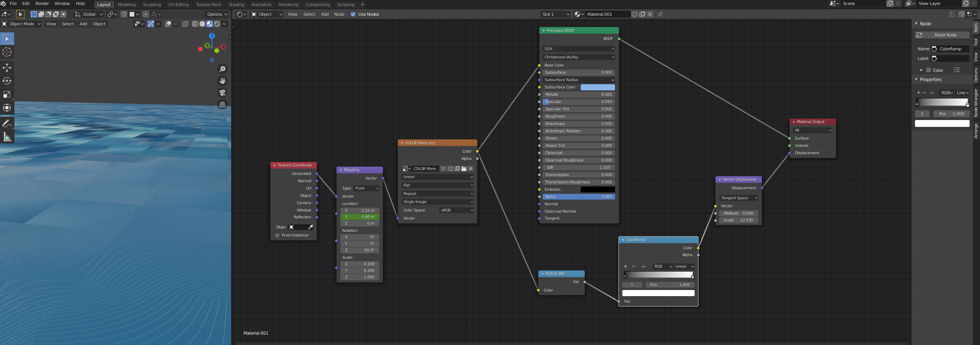Toggle snapping magnet in viewport header

pos(124,14)
